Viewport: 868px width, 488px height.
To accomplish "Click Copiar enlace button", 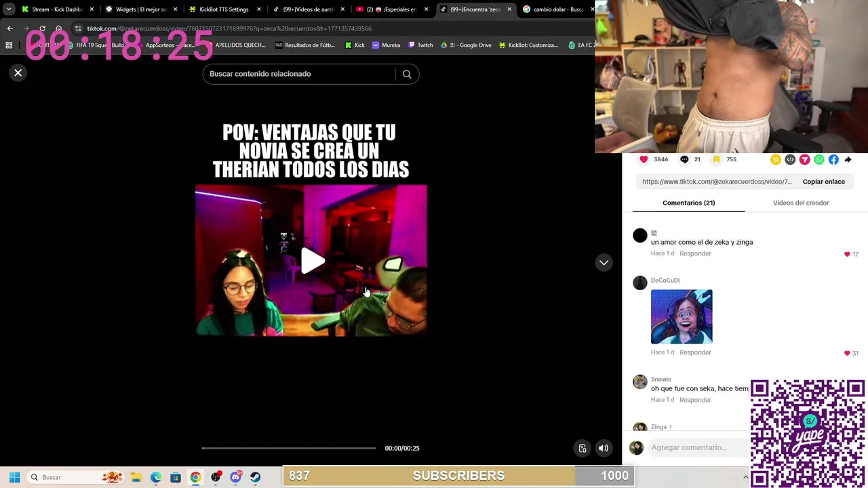I will [x=823, y=182].
